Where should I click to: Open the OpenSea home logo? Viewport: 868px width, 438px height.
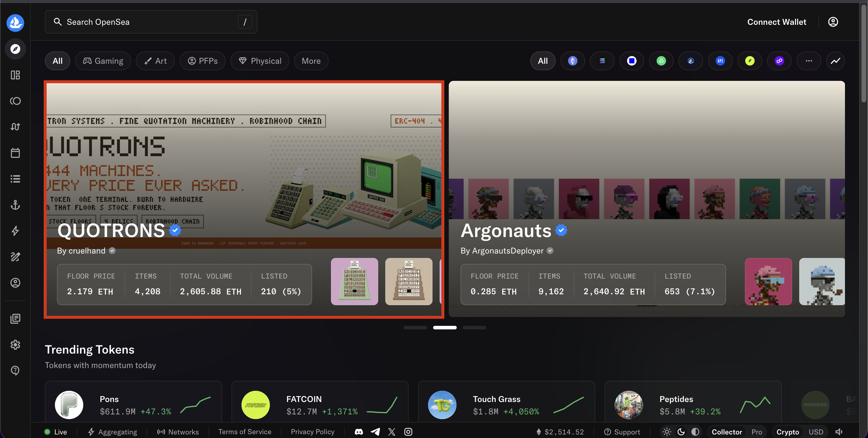[x=15, y=22]
